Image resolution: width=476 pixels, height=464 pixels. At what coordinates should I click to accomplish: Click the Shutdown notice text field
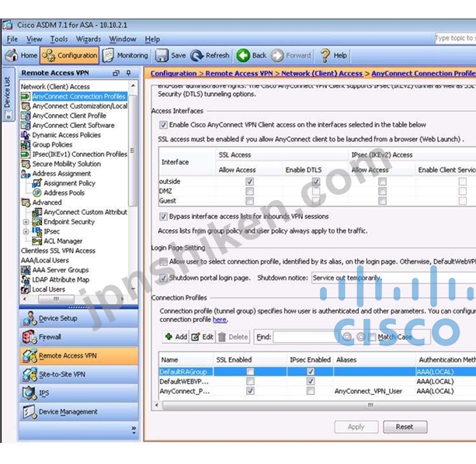click(x=394, y=278)
